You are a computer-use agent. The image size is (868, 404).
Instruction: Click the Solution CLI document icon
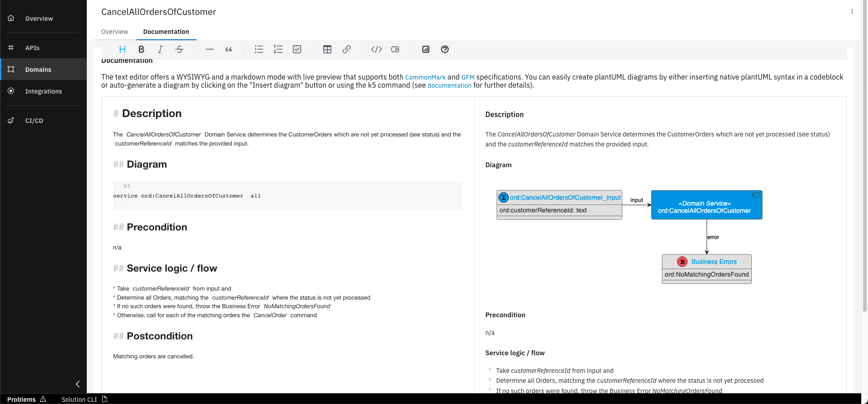(x=105, y=399)
